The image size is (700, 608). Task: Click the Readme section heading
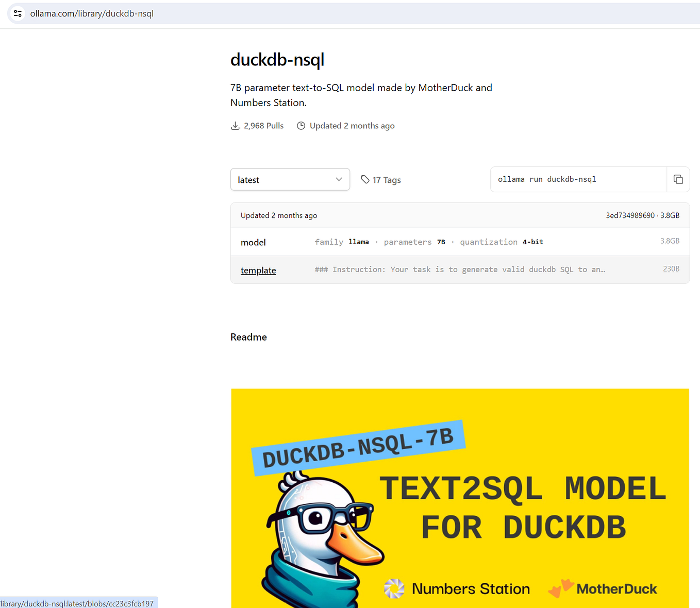click(248, 337)
